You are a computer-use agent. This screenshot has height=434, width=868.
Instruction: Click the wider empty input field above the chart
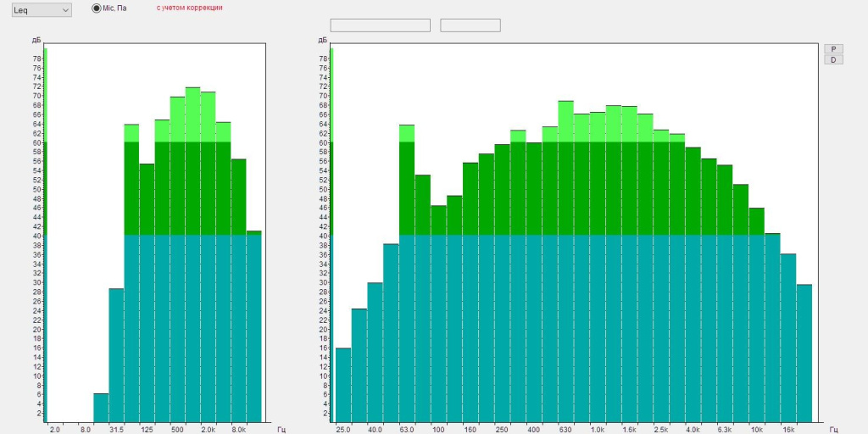pyautogui.click(x=381, y=25)
